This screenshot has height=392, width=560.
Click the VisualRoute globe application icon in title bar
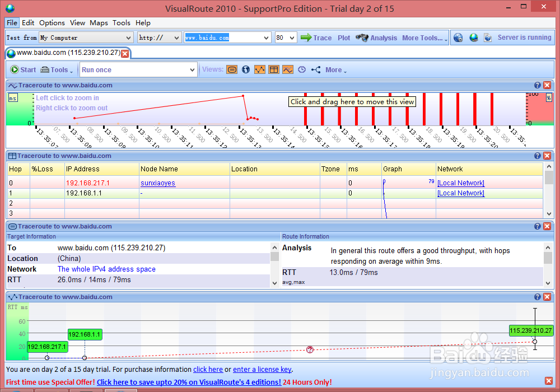10,8
